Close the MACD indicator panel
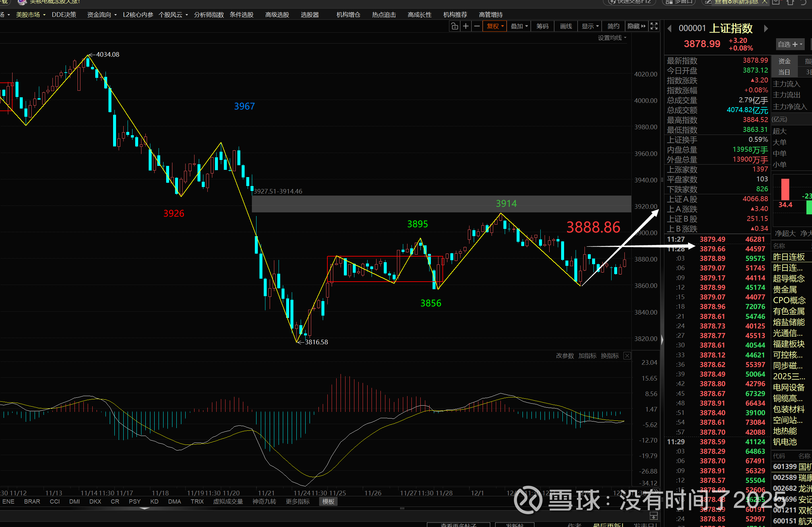Viewport: 812px width, 527px height. point(627,356)
